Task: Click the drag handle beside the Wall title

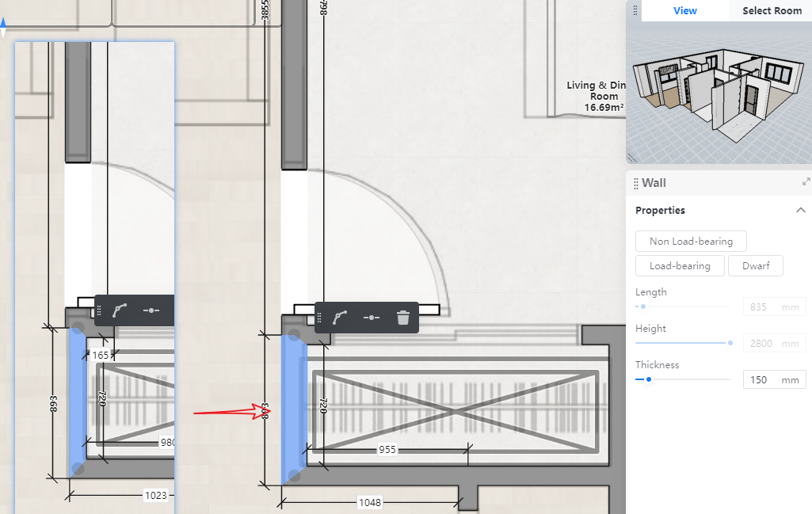Action: (x=636, y=184)
